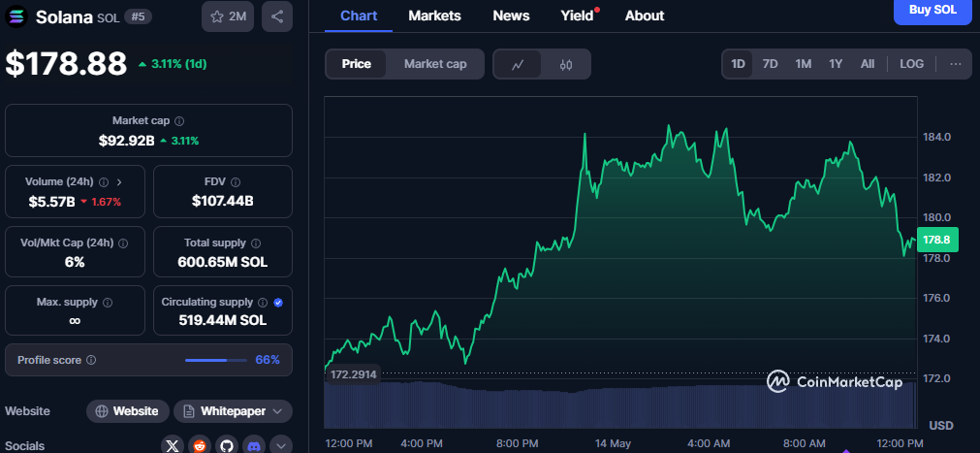Switch to the Yield tab
Image resolution: width=980 pixels, height=453 pixels.
click(577, 16)
